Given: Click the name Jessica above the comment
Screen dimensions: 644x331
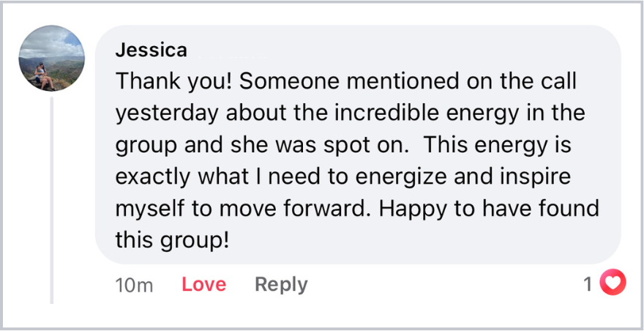Looking at the screenshot, I should point(151,51).
